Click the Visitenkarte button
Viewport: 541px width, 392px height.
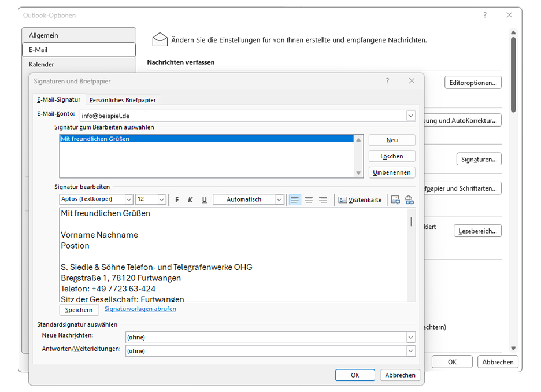tap(360, 200)
